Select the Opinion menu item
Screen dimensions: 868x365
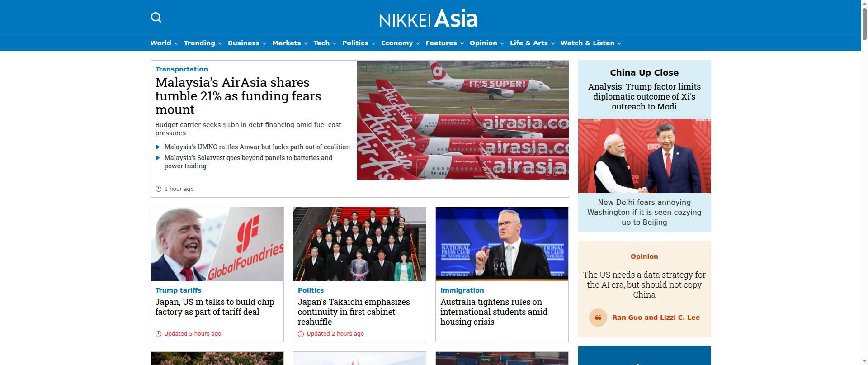click(483, 43)
